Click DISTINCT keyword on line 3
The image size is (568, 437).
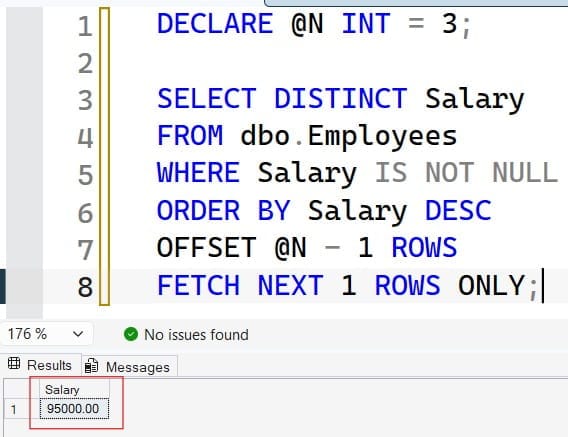341,99
